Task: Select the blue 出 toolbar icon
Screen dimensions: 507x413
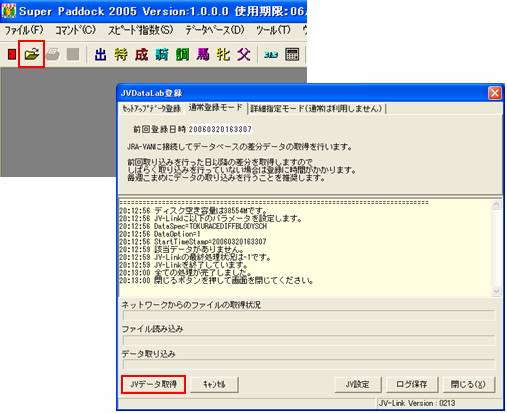Action: 100,54
